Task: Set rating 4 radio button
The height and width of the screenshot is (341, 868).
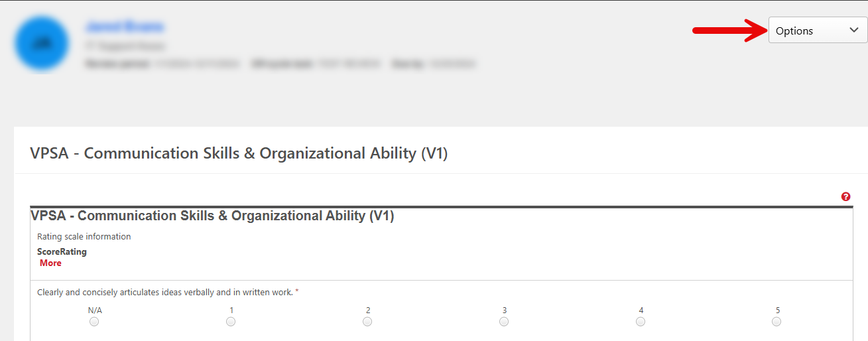Action: pyautogui.click(x=641, y=322)
